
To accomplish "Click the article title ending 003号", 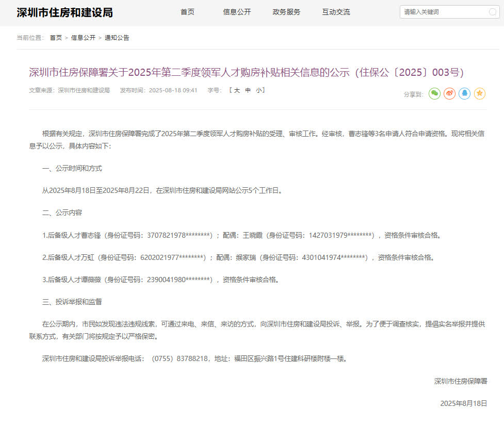I will pyautogui.click(x=247, y=72).
